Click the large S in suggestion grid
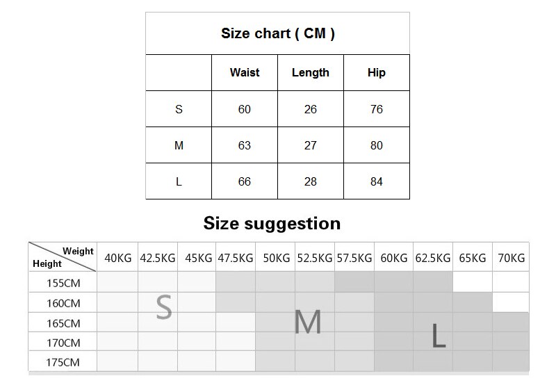This screenshot has height=392, width=556. tap(163, 307)
